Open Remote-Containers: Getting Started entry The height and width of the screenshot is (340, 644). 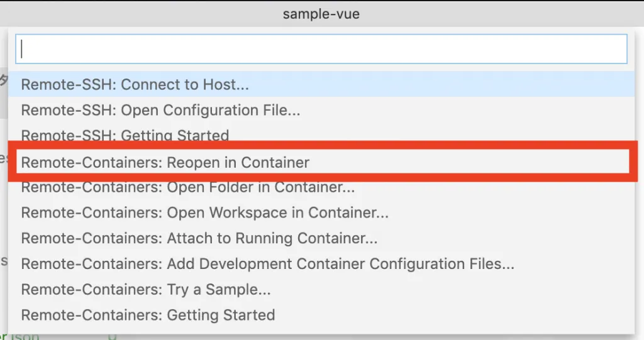pos(148,314)
